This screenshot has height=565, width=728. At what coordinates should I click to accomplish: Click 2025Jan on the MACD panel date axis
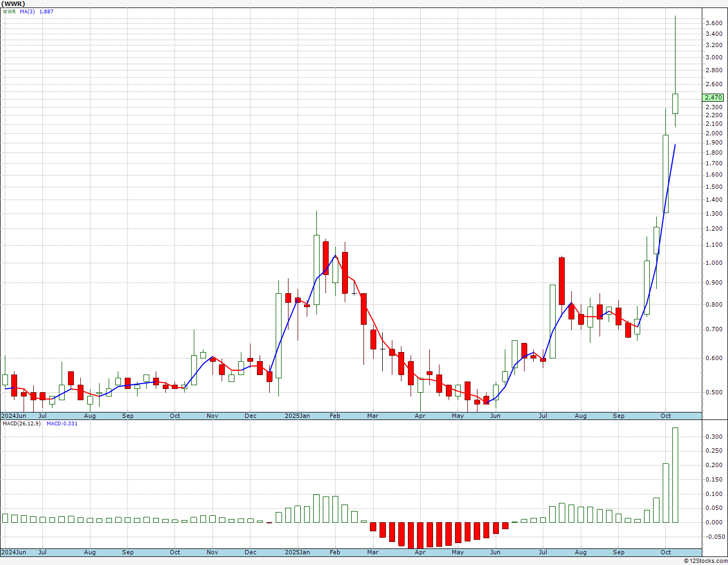point(297,552)
